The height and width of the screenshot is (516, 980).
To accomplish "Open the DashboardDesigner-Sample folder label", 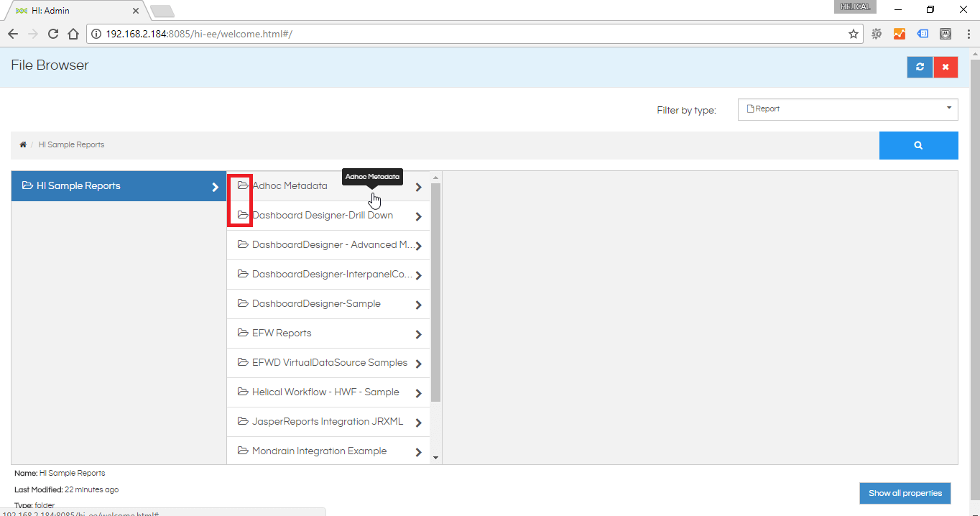I will coord(316,303).
